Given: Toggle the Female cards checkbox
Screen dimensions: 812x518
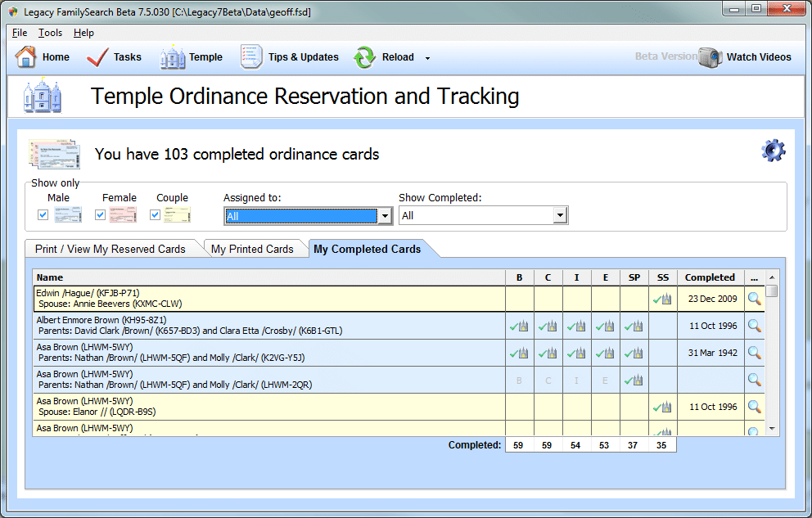Looking at the screenshot, I should [x=101, y=214].
